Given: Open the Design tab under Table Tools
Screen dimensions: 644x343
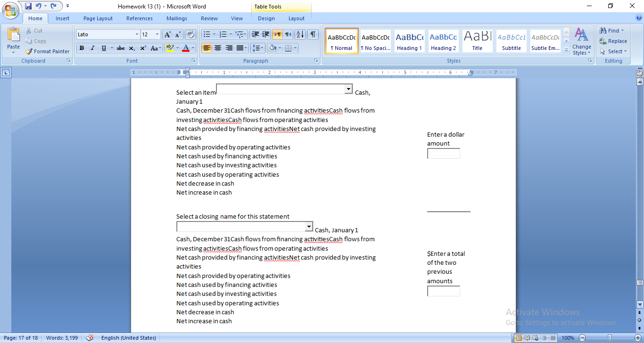Looking at the screenshot, I should point(266,18).
